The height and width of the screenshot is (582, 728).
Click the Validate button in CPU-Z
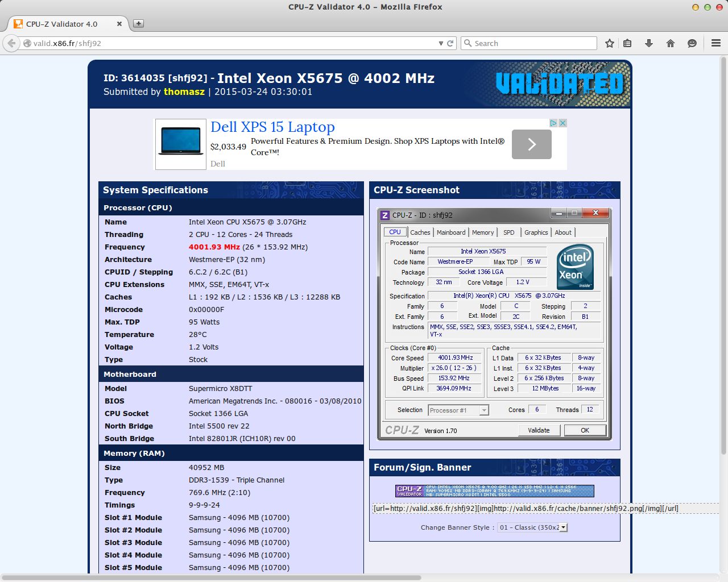point(539,430)
